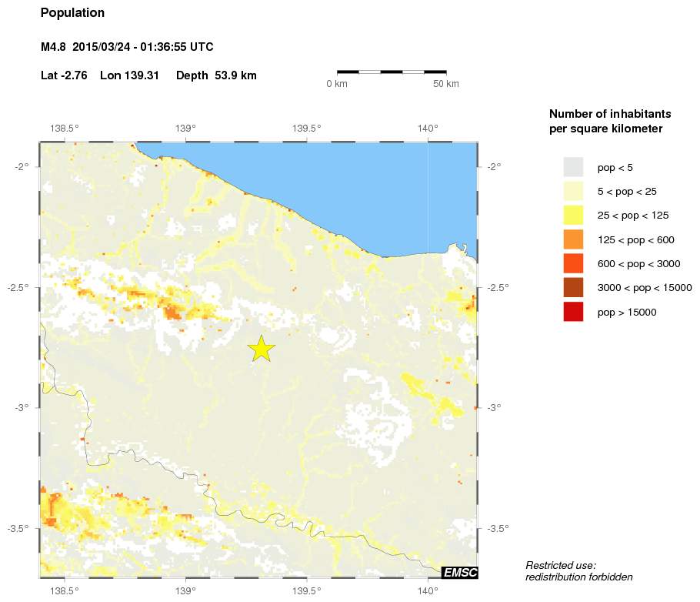The height and width of the screenshot is (602, 700).
Task: Click the 50 km scale label
Action: (446, 83)
